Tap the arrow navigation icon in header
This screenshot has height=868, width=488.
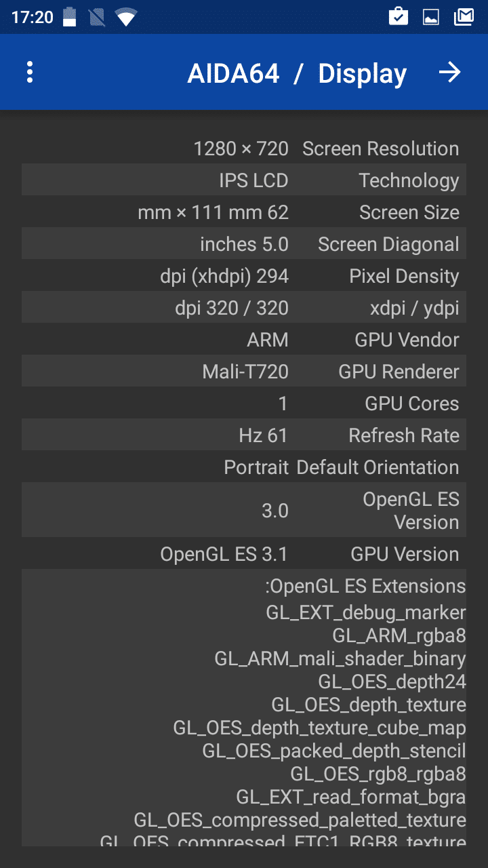pos(449,73)
